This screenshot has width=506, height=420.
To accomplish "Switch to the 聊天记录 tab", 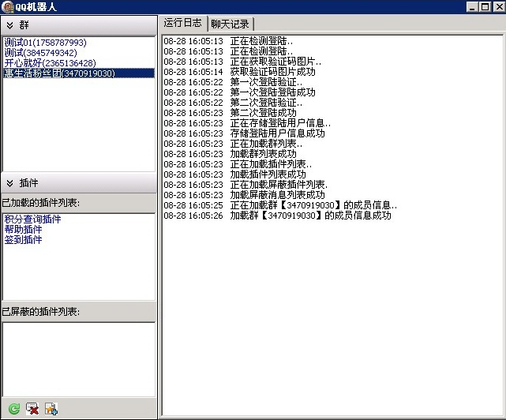I will click(230, 24).
